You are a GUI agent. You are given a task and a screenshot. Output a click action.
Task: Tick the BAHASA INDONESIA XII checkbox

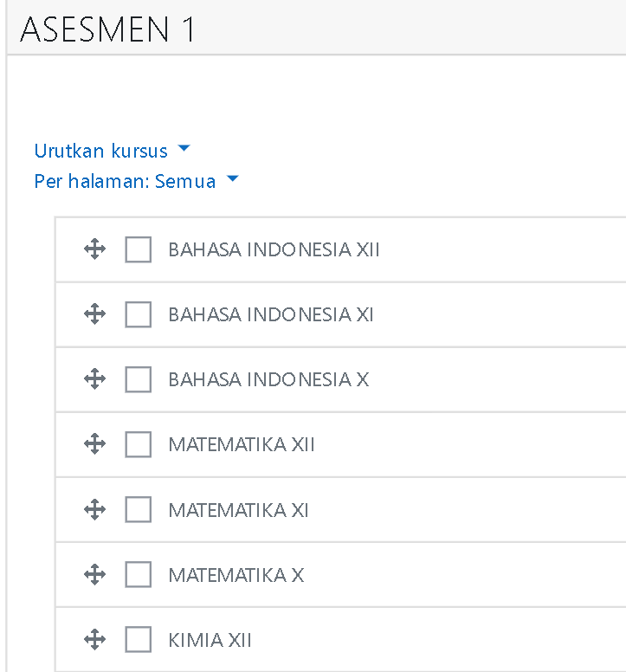(139, 250)
